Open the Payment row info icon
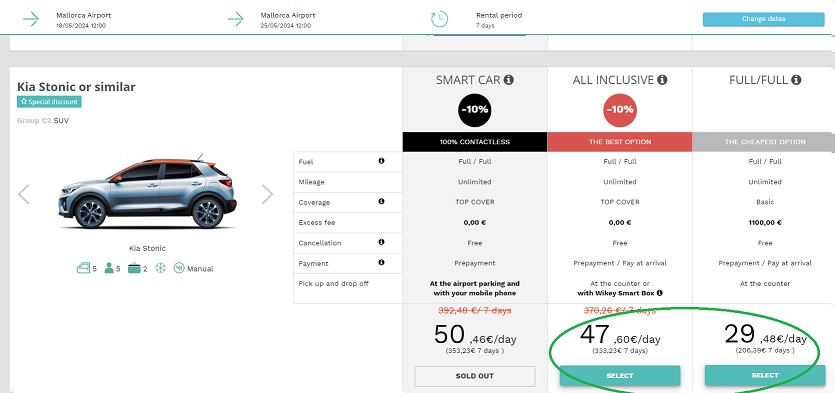This screenshot has width=835, height=393. pyautogui.click(x=381, y=262)
